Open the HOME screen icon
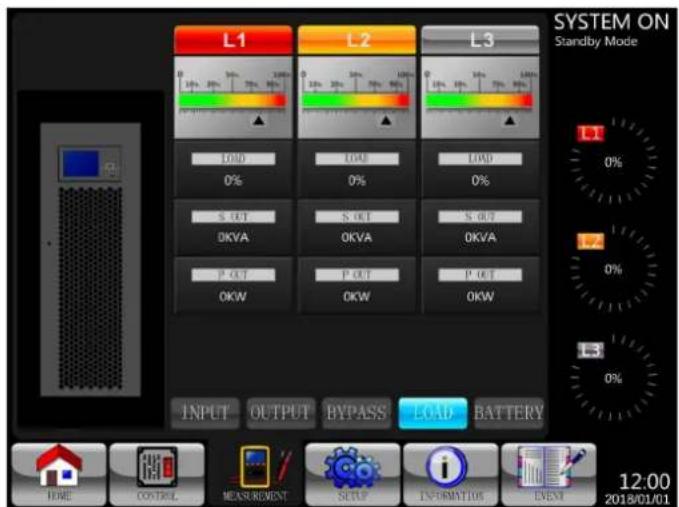The height and width of the screenshot is (507, 679). 59,474
